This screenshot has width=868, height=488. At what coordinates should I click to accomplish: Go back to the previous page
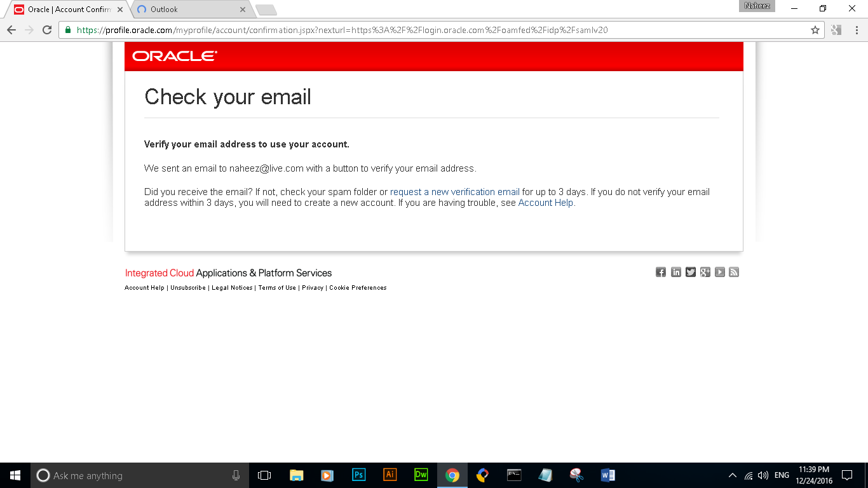click(x=11, y=30)
